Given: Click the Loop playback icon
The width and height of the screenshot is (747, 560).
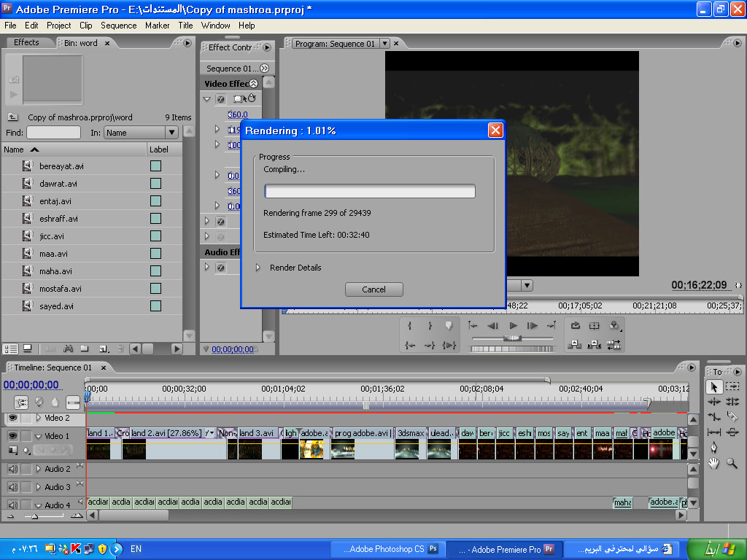Looking at the screenshot, I should point(575,326).
